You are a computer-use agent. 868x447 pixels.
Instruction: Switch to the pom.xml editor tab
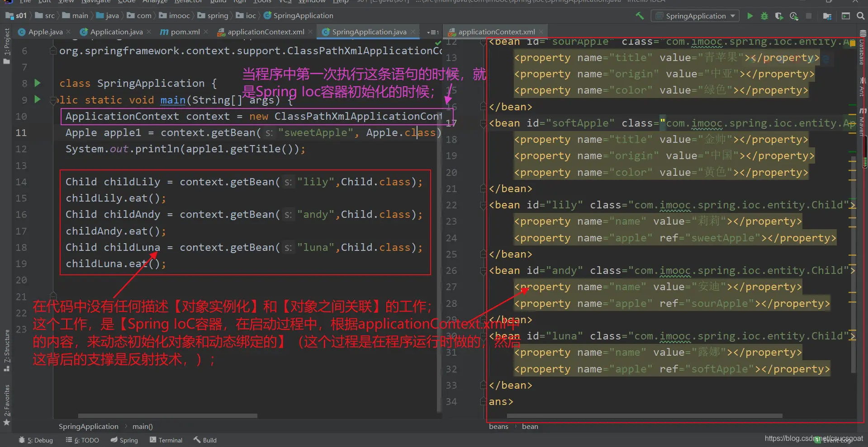tap(185, 32)
